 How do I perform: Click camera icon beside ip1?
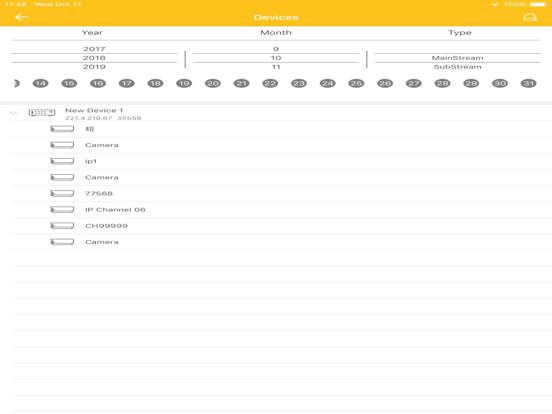62,161
